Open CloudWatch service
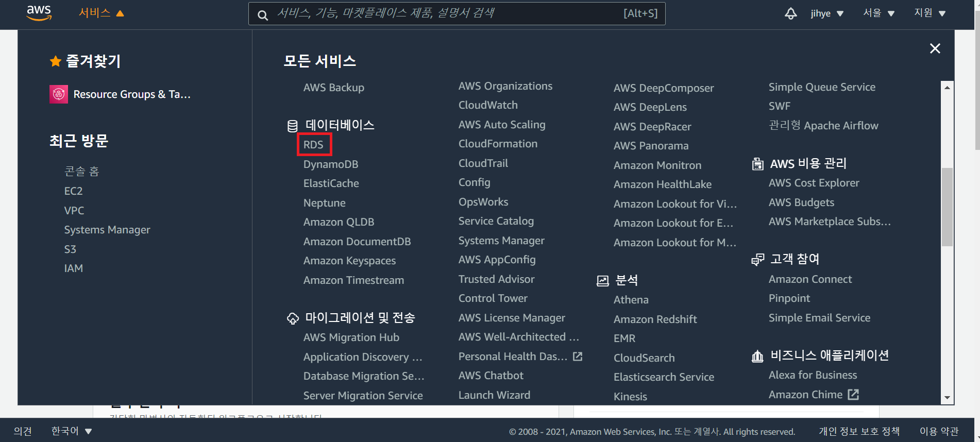The width and height of the screenshot is (980, 442). (488, 105)
